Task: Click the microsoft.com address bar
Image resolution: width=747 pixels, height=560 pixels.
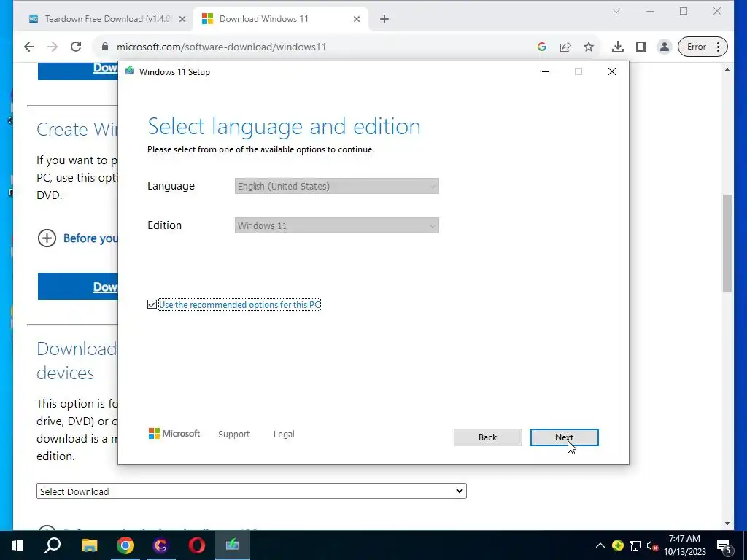Action: [x=314, y=47]
